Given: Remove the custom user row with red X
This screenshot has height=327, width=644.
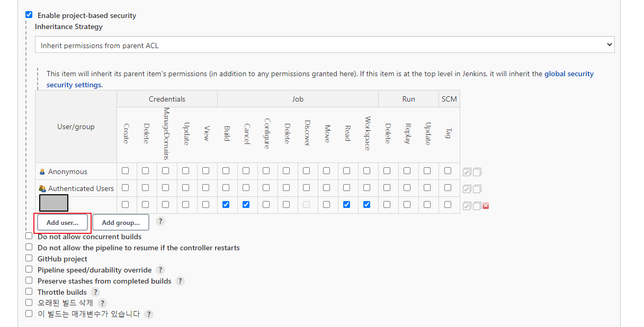Looking at the screenshot, I should [486, 206].
